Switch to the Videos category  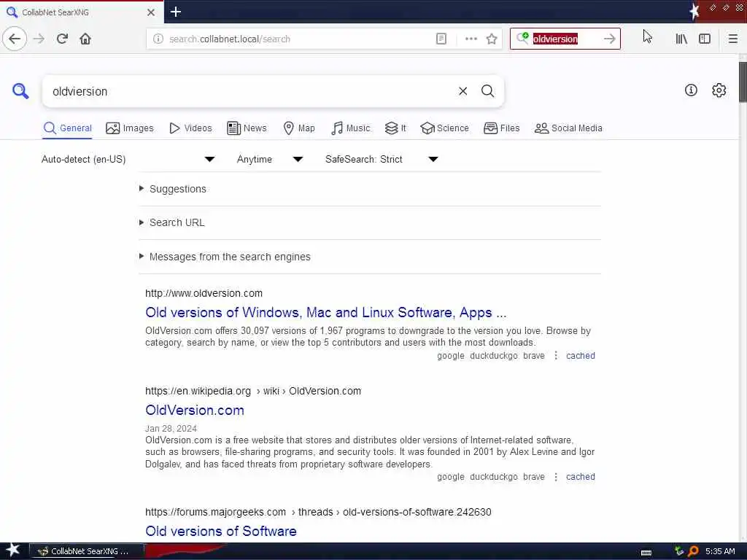[x=190, y=128]
